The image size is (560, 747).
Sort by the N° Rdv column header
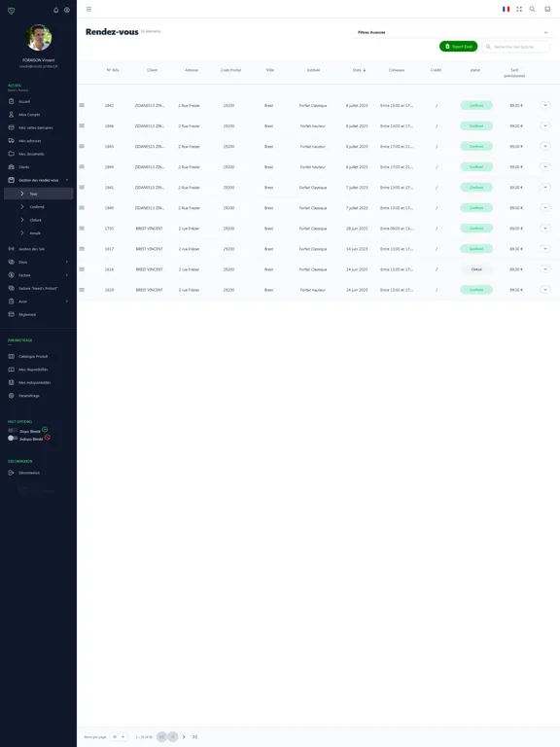pyautogui.click(x=113, y=70)
